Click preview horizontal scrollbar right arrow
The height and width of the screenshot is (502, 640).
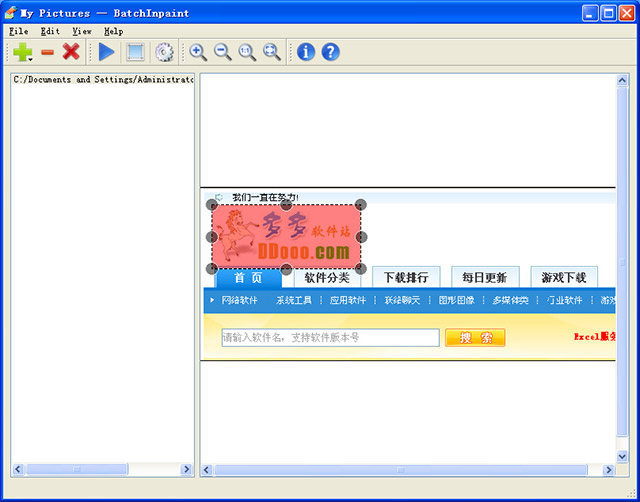pyautogui.click(x=608, y=470)
